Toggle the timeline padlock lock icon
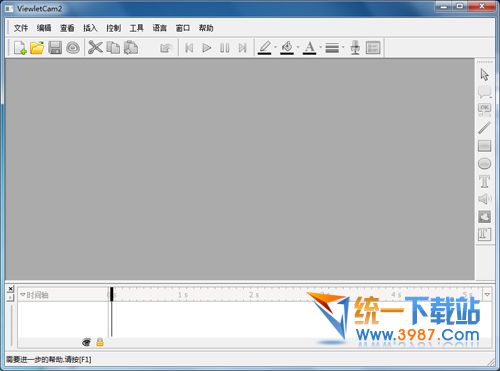This screenshot has width=500, height=371. point(100,342)
